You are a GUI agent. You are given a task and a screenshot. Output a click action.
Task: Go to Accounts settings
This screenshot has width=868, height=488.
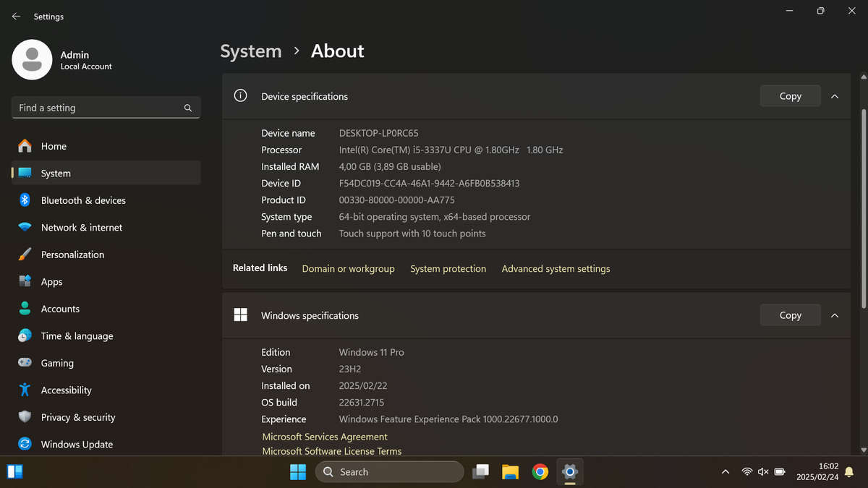[x=61, y=309]
